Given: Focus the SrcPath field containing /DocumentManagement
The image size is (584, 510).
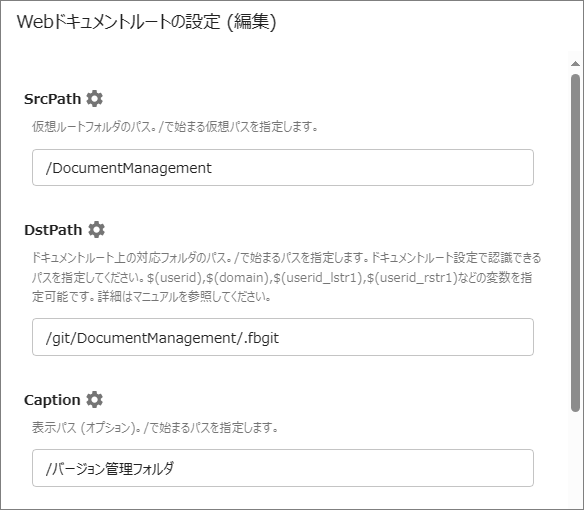Looking at the screenshot, I should [x=283, y=168].
